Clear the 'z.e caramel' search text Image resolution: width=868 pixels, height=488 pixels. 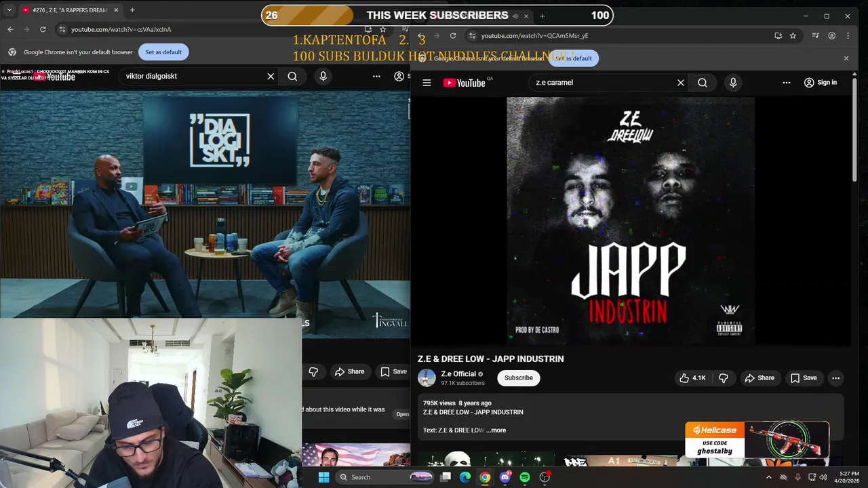[x=681, y=83]
